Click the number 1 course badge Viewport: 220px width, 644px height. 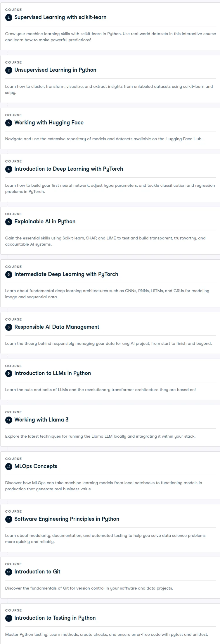tap(8, 18)
